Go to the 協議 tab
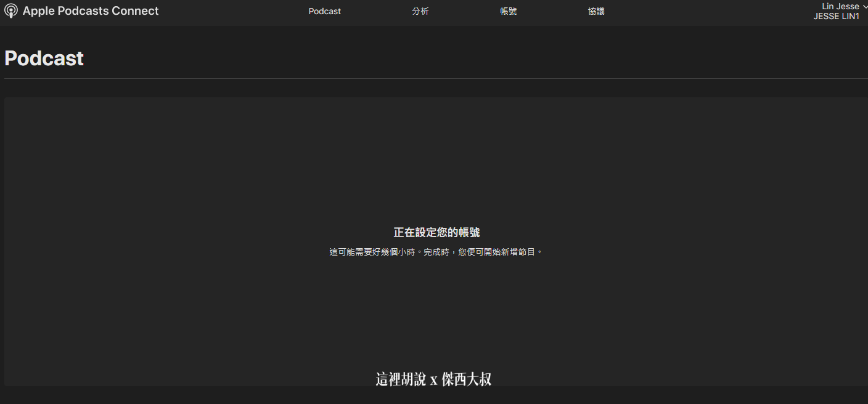This screenshot has height=404, width=868. 597,12
